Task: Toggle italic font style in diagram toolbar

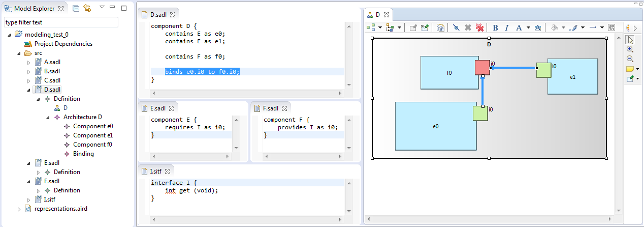Action: 506,27
